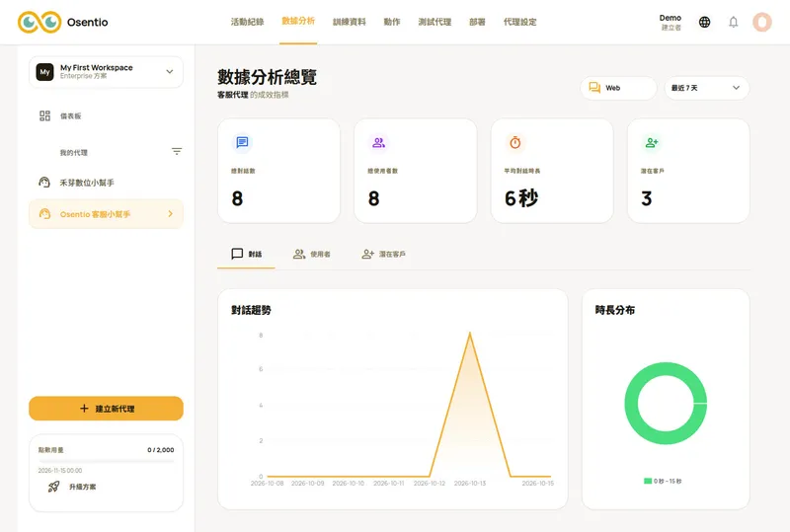790x532 pixels.
Task: Click the 數據分析總覽 heading
Action: (x=267, y=77)
